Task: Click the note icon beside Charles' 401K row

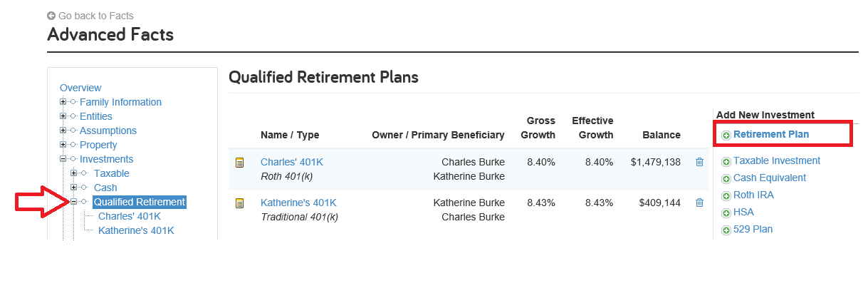Action: pos(240,163)
